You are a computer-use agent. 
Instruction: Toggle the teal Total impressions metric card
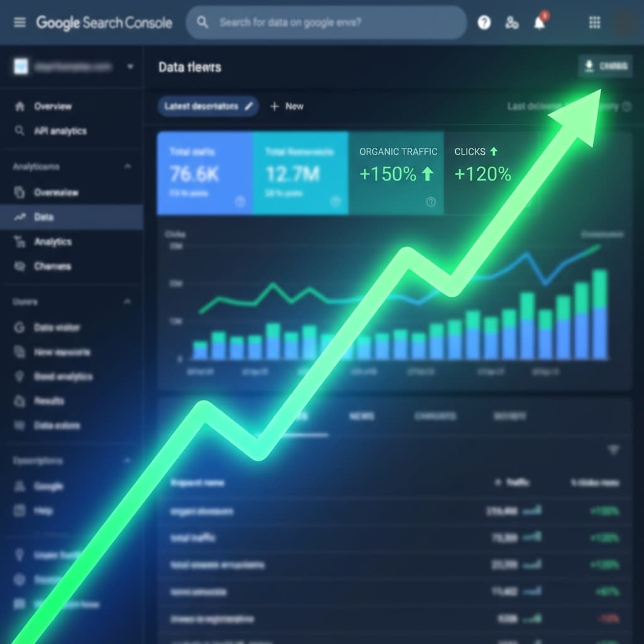point(301,173)
